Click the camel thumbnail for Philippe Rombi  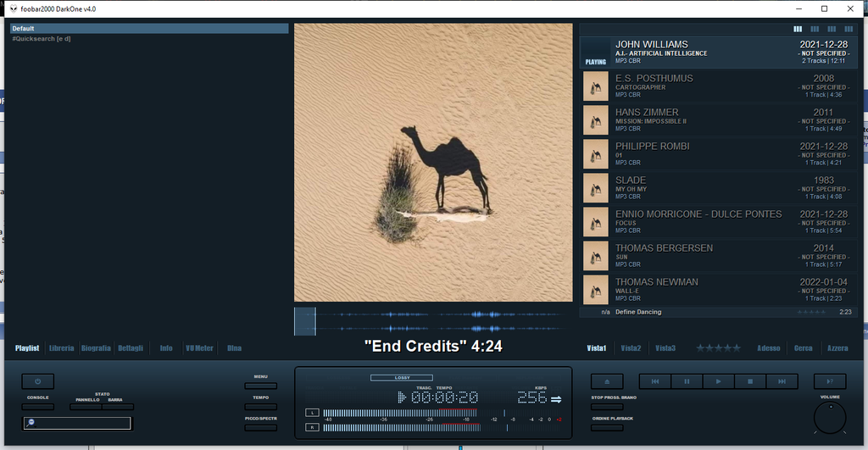(596, 154)
